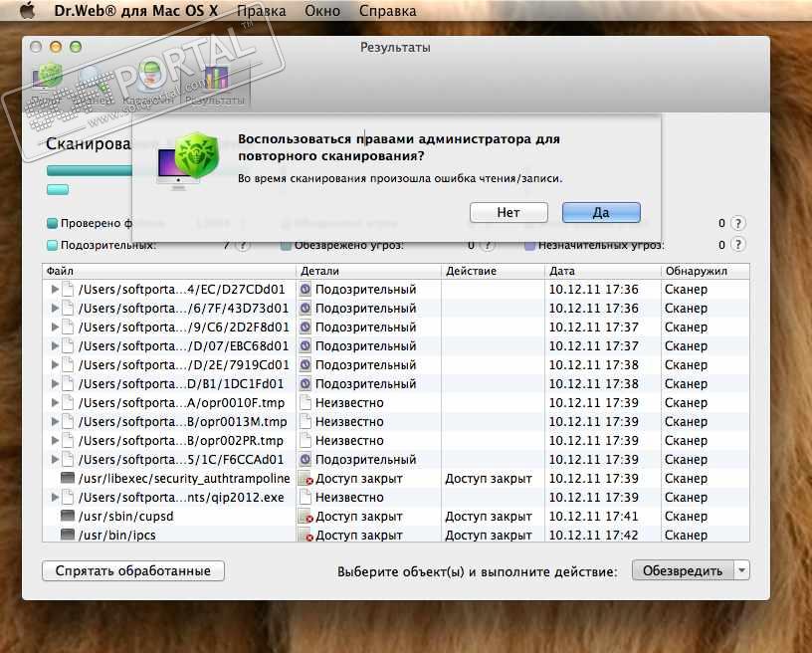Click the Обезвредить button
The image size is (812, 653).
pyautogui.click(x=683, y=570)
